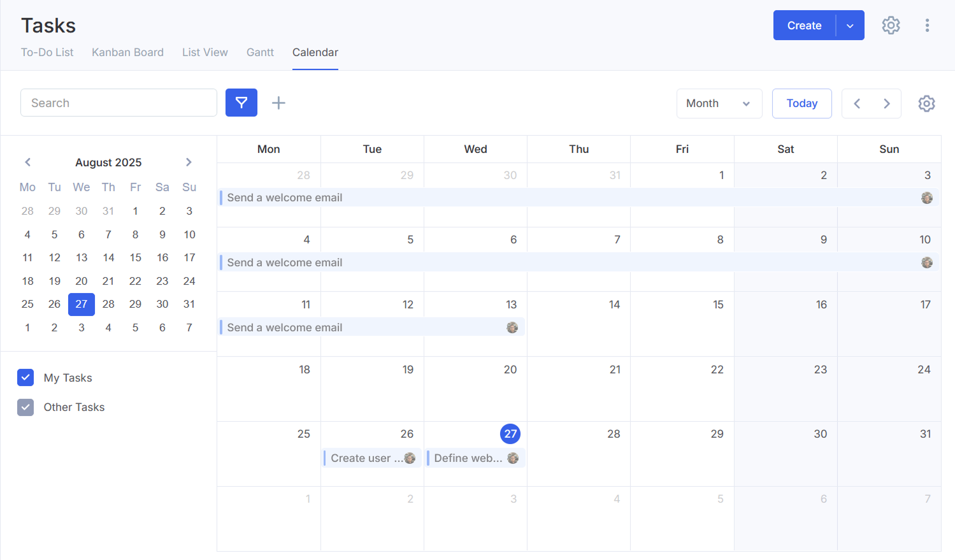
Task: Select August 15 in the mini calendar
Action: [135, 257]
